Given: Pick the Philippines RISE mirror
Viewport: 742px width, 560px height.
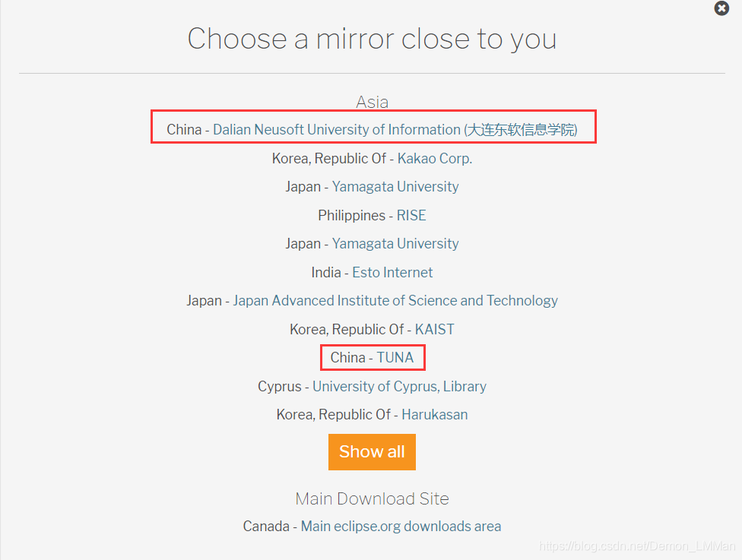Looking at the screenshot, I should tap(411, 215).
